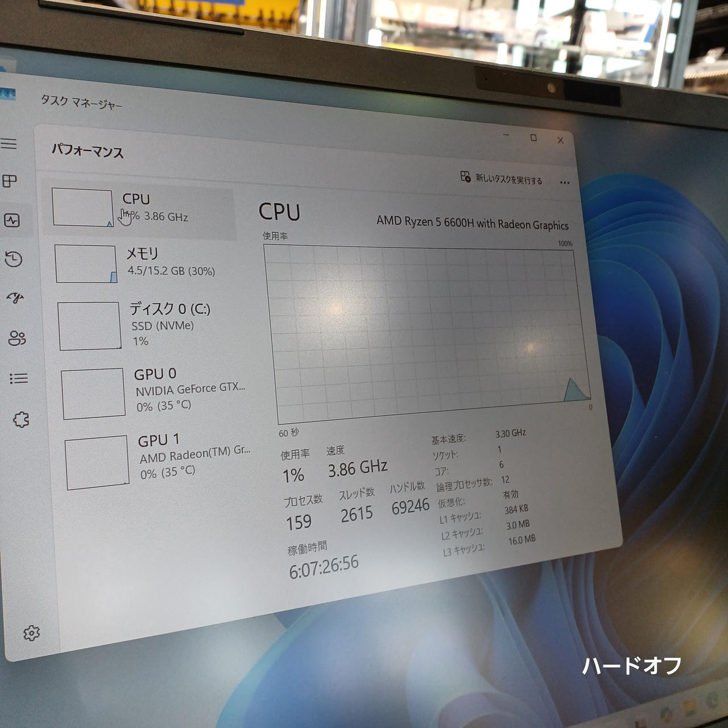Click the 3.30 GHz base speed value

click(x=510, y=433)
